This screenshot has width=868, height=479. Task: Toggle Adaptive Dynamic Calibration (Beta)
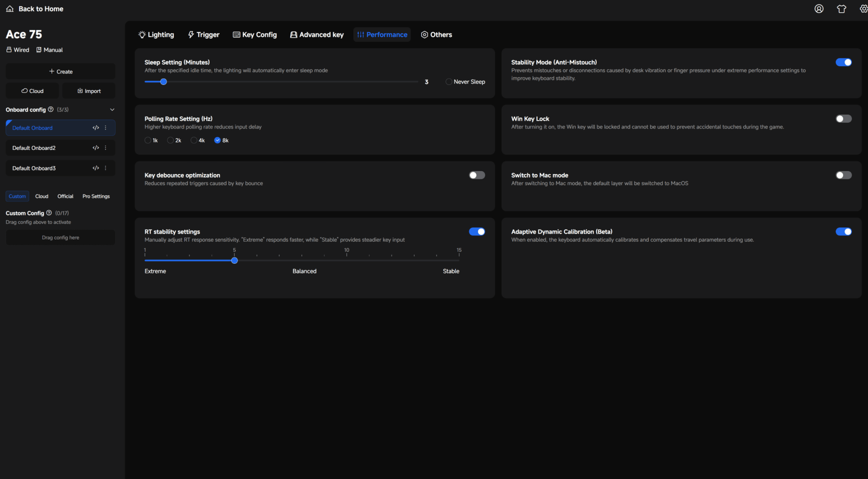coord(843,232)
